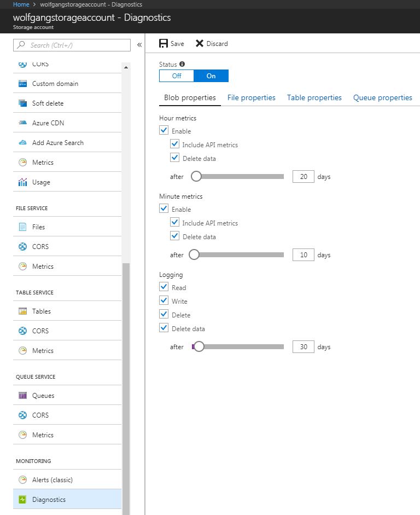The image size is (420, 515).
Task: Toggle Logging Delete data checkbox
Action: [x=164, y=328]
